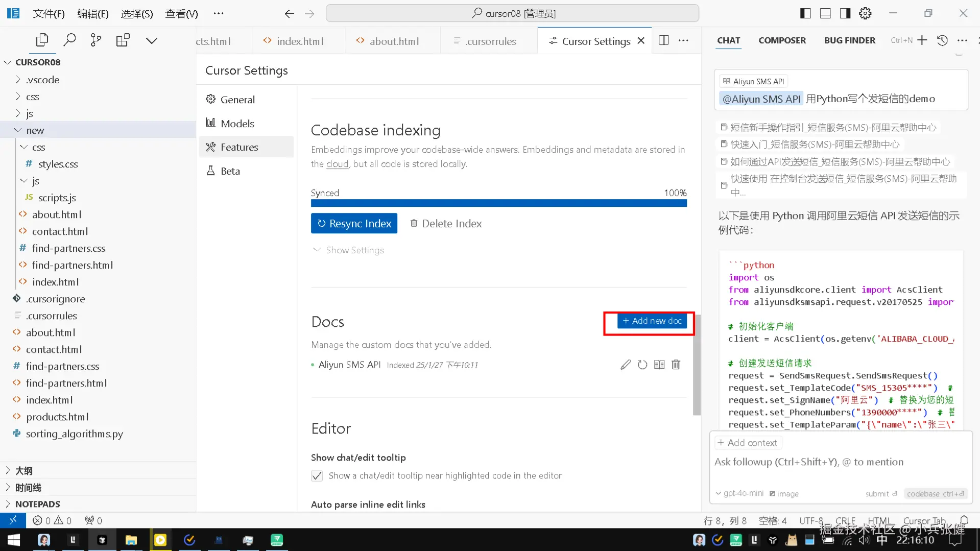Close the Cursor Settings tab
This screenshot has height=551, width=980.
tap(641, 41)
